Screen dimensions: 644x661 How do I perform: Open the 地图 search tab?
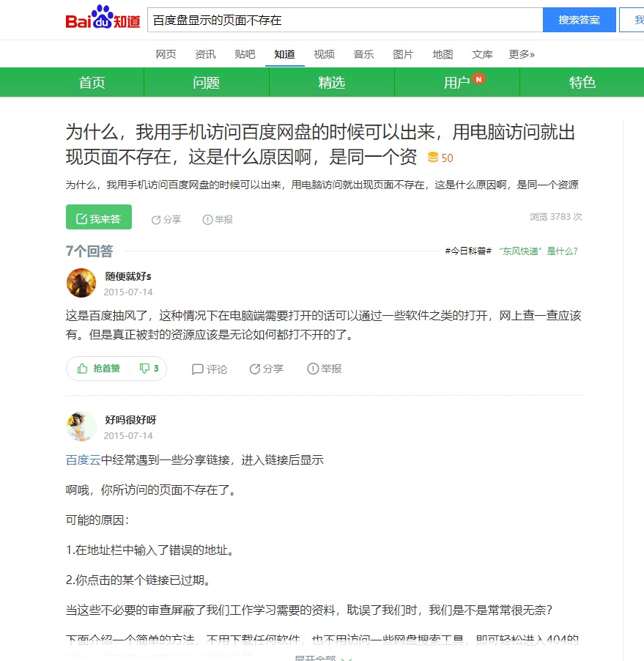pos(443,54)
